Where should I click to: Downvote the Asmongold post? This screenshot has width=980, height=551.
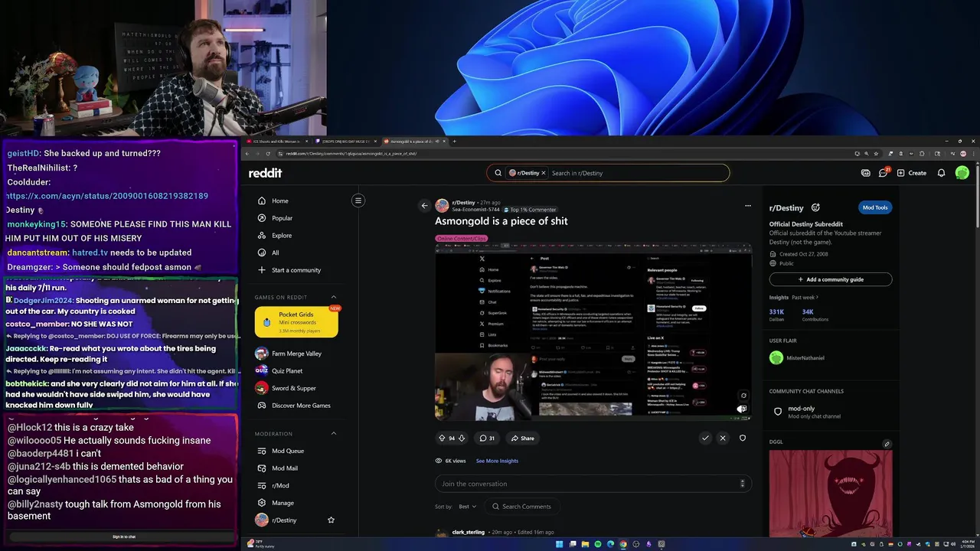pyautogui.click(x=462, y=439)
